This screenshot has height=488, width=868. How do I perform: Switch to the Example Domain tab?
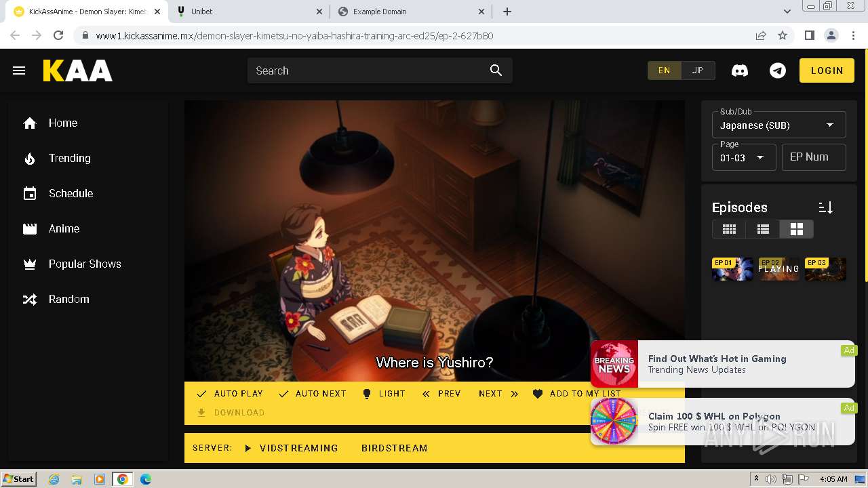[411, 12]
